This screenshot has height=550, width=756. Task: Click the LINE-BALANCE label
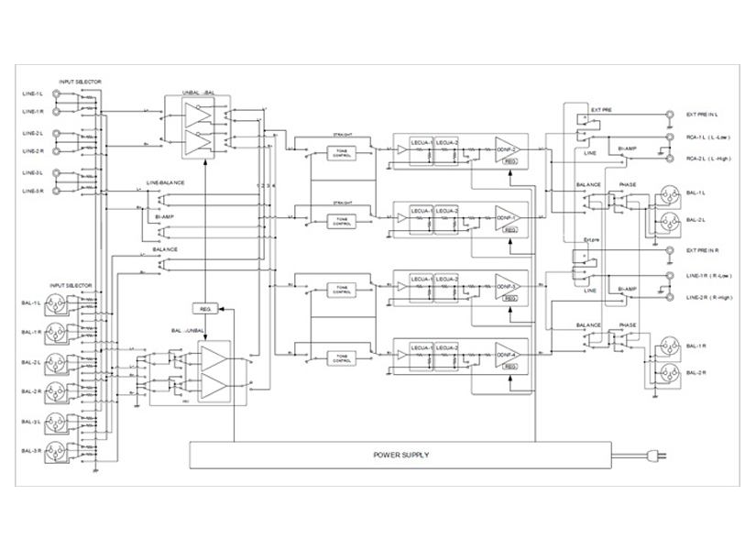(165, 183)
